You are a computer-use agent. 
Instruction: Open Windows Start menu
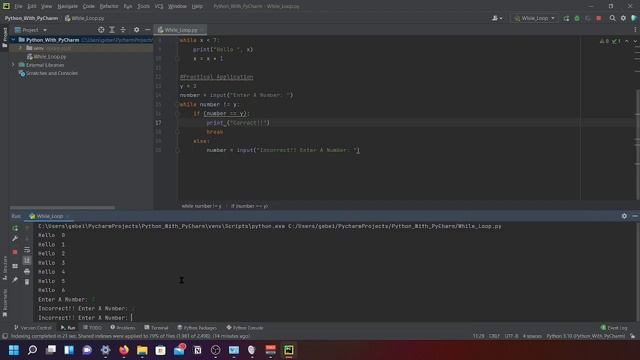(14, 350)
